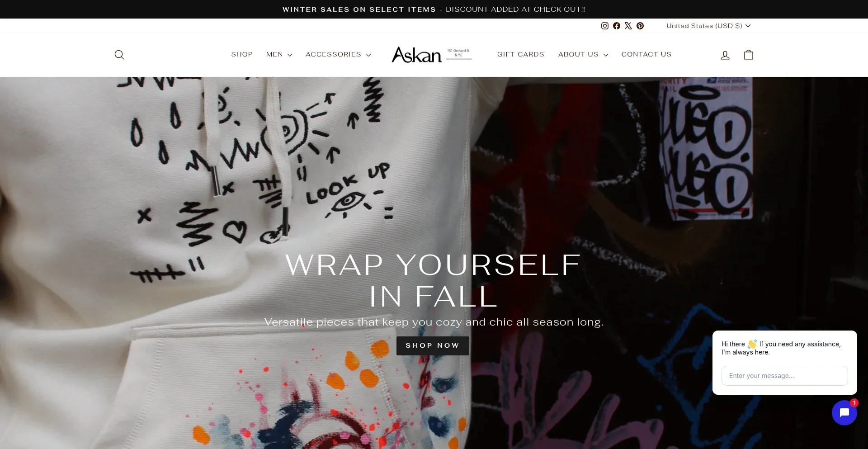Go to the CONTACT US page
Image resolution: width=868 pixels, height=449 pixels.
(646, 54)
